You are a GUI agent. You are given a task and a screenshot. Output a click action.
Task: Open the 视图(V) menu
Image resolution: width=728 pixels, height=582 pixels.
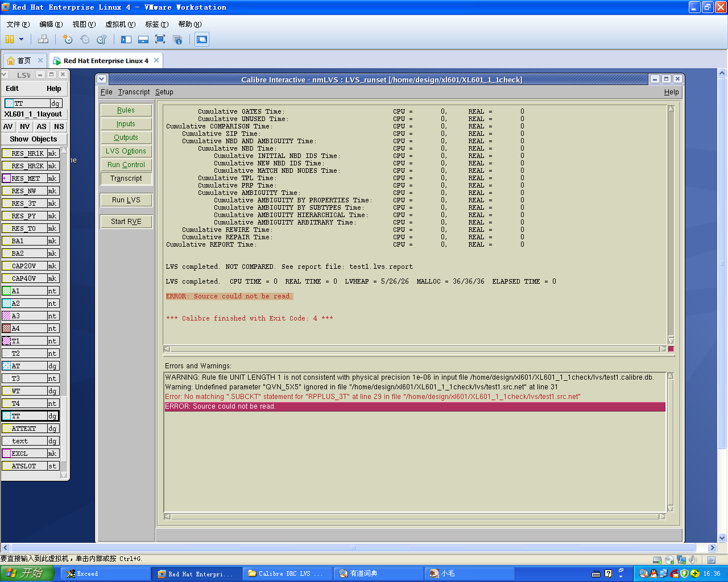pos(84,24)
